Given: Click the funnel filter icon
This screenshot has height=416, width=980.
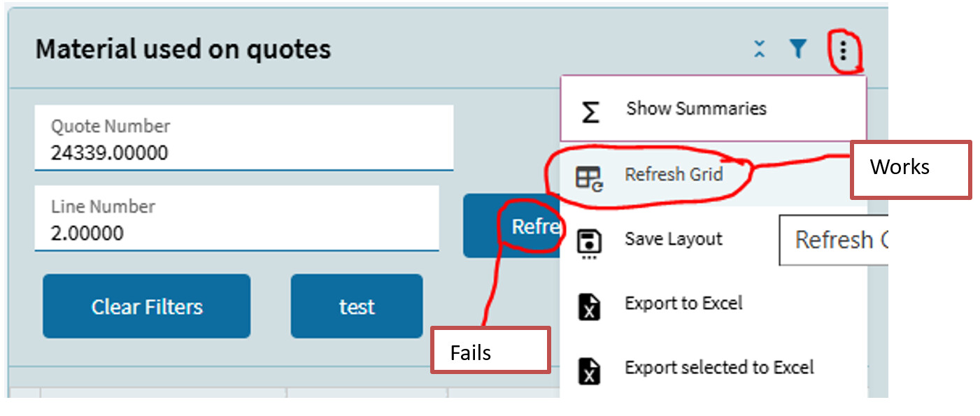Looking at the screenshot, I should [798, 49].
